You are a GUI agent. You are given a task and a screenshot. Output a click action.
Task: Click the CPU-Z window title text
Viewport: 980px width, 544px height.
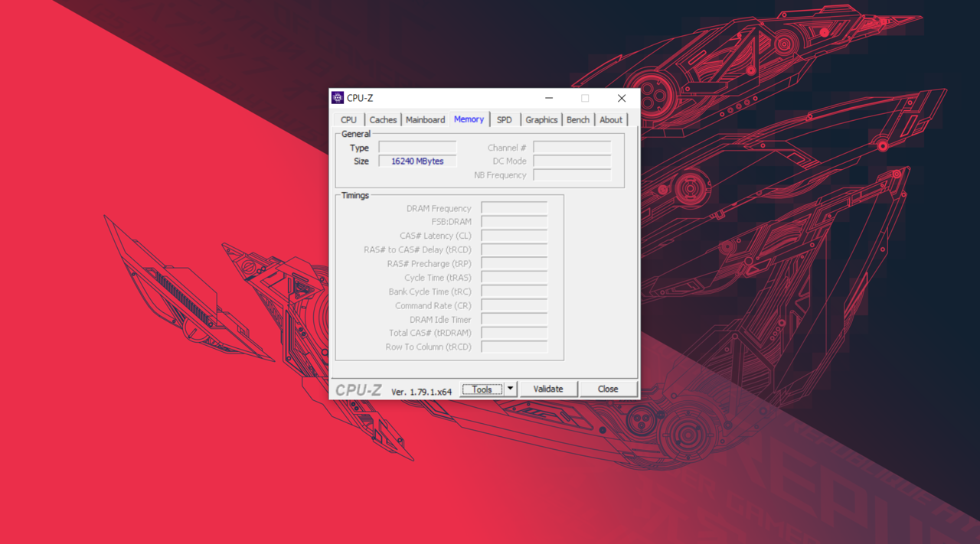point(360,98)
